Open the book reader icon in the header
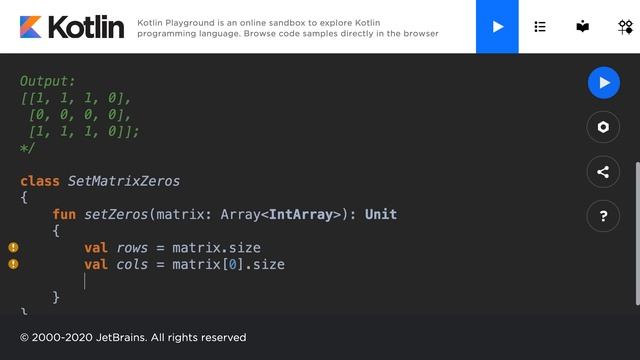640x360 pixels. (582, 27)
